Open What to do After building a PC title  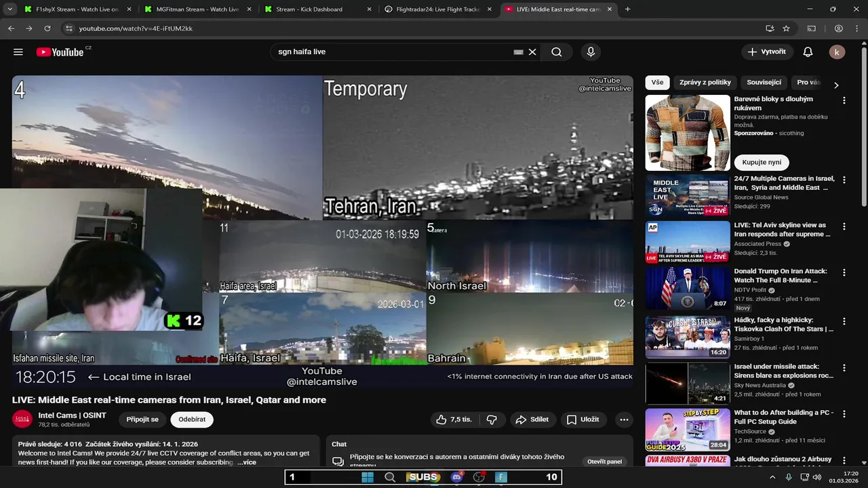pyautogui.click(x=784, y=417)
